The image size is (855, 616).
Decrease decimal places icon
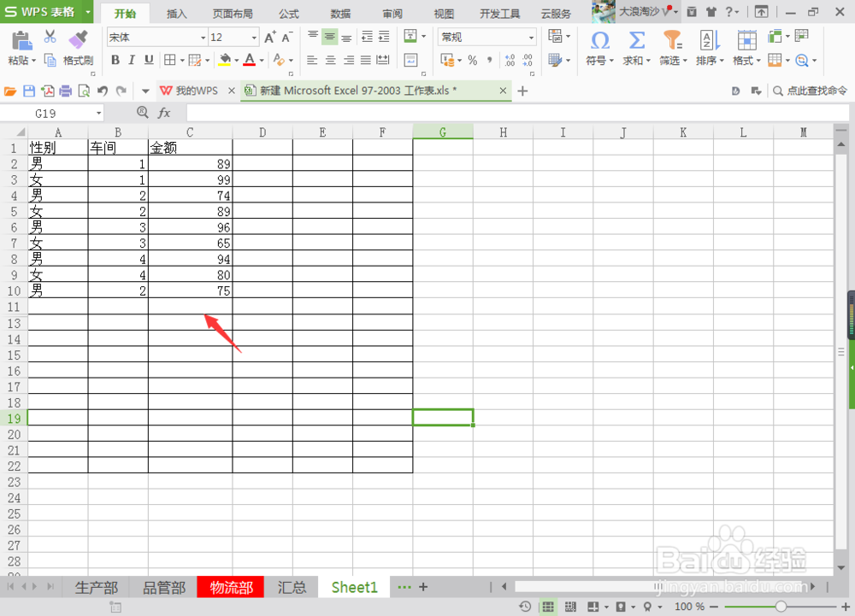(528, 61)
